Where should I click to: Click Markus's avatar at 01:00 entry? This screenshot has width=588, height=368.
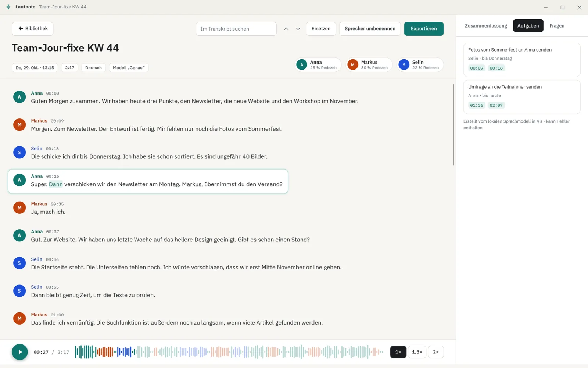tap(19, 319)
